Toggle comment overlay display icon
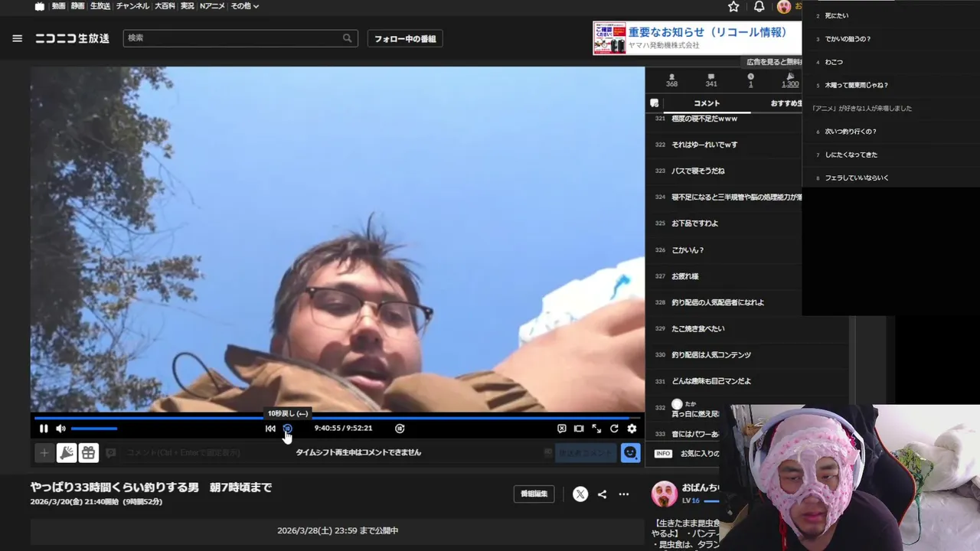The width and height of the screenshot is (980, 551). tap(562, 429)
